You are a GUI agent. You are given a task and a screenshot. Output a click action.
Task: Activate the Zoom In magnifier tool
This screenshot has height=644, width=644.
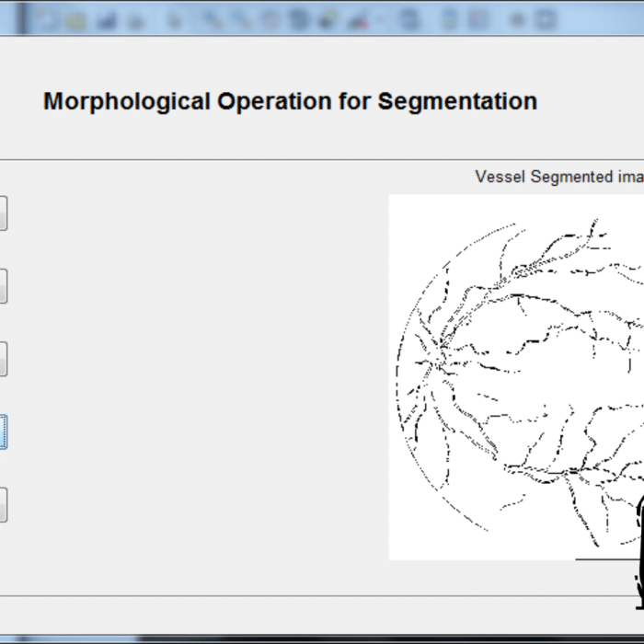[210, 18]
